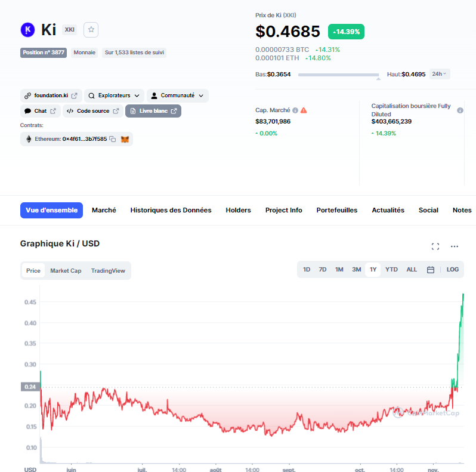
Task: Open the foundation.ki website link
Action: click(x=51, y=95)
